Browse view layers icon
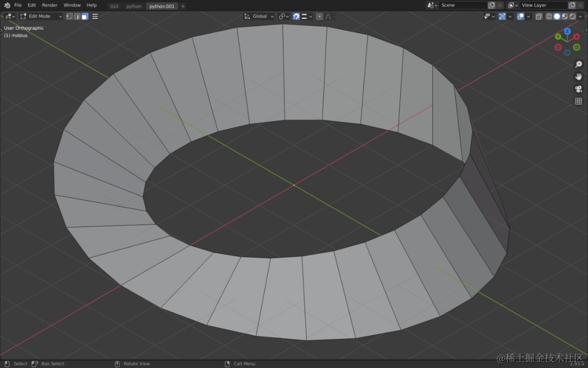Viewport: 588px width, 368px height. click(x=513, y=5)
